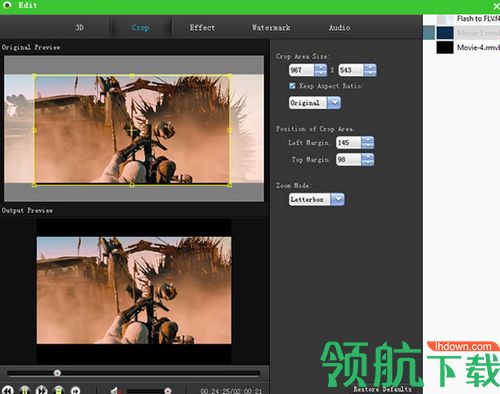Click Restore Defaults button
This screenshot has height=394, width=500.
[x=382, y=389]
